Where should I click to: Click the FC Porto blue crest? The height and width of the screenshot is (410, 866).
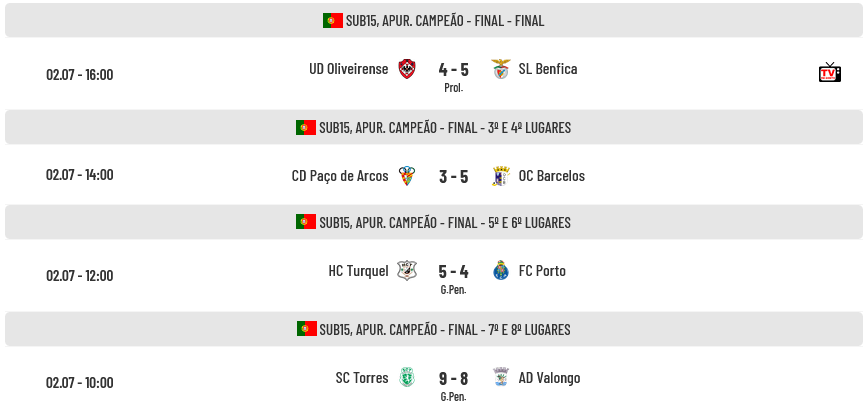coord(501,271)
